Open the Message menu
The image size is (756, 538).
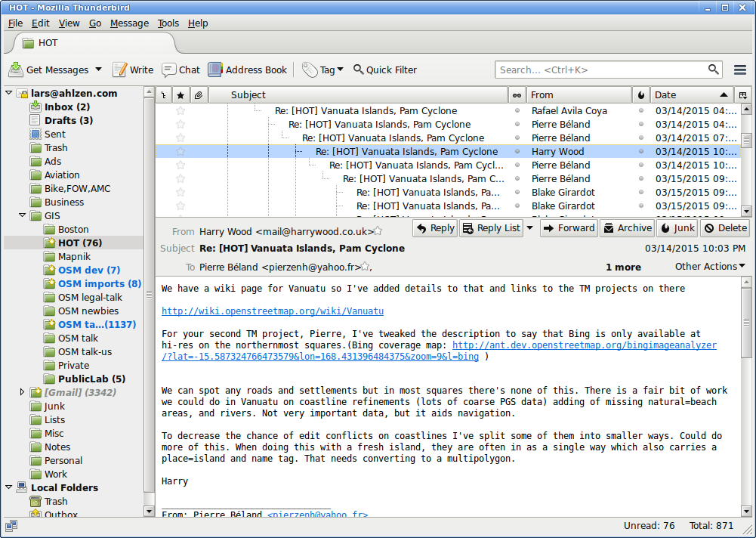pos(129,23)
